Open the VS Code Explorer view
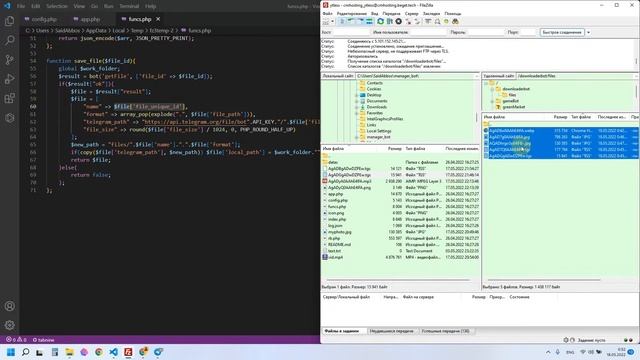Screen dimensions: 640x360 tap(9, 21)
